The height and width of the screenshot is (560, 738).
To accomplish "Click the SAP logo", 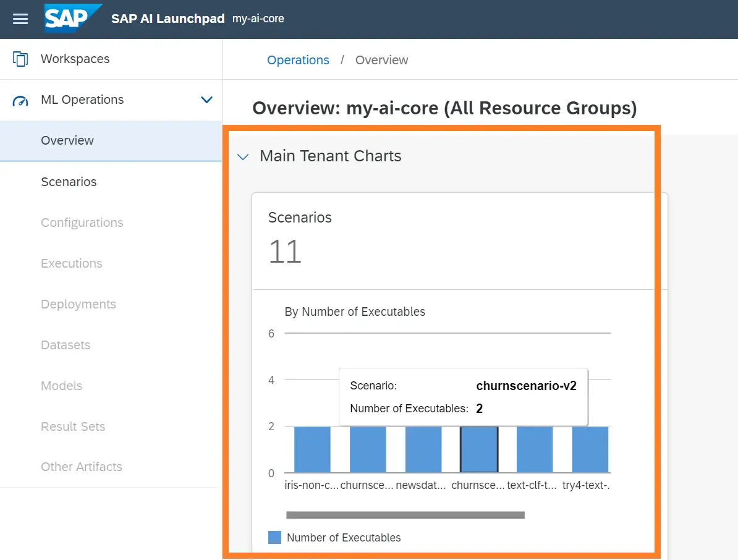I will tap(72, 19).
